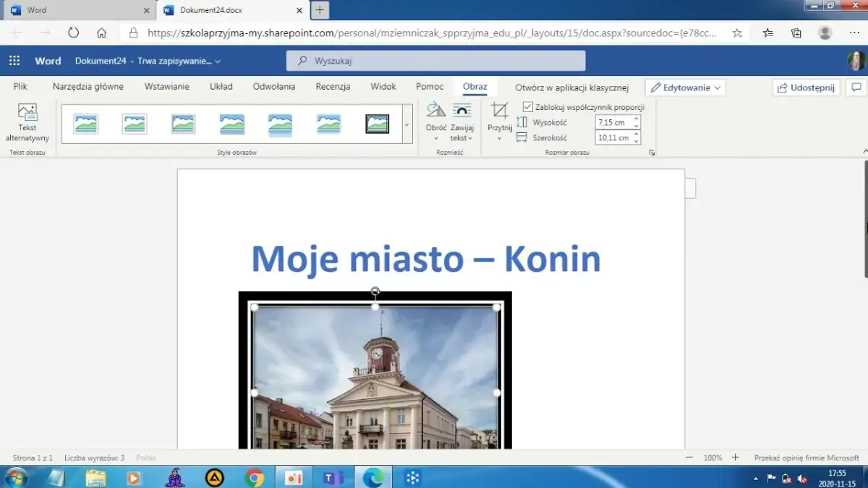Open the Office app launcher waffle icon

click(x=13, y=60)
